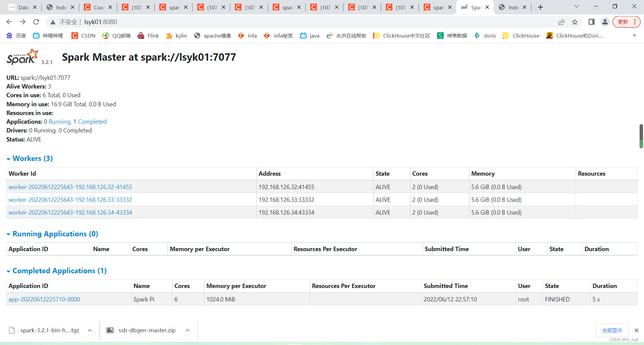Open the QQ邮箱 bookmark
The width and height of the screenshot is (644, 345).
point(116,36)
